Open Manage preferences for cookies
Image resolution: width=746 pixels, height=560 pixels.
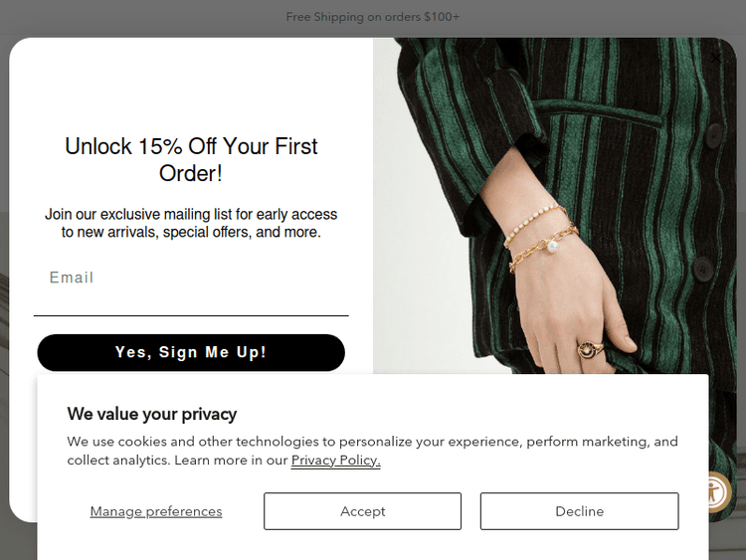pyautogui.click(x=156, y=511)
